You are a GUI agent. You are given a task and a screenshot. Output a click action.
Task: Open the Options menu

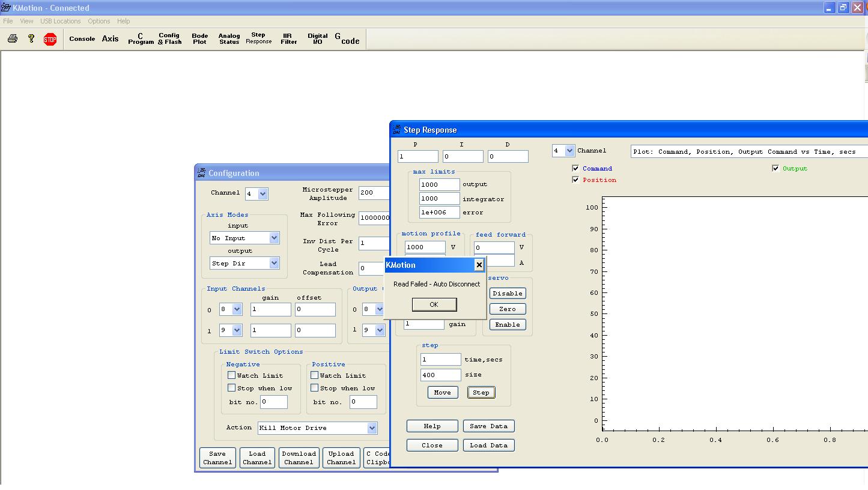pos(99,21)
